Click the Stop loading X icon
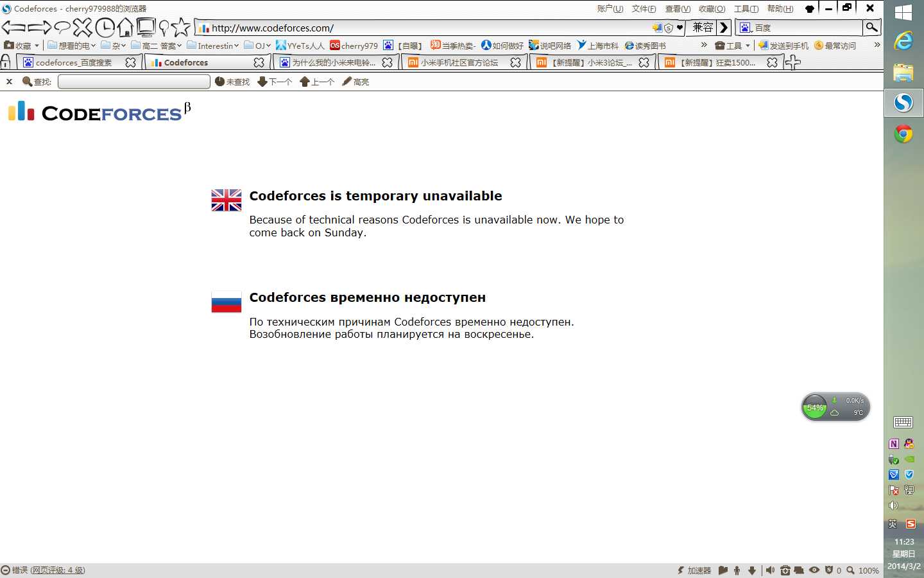This screenshot has width=924, height=578. point(82,28)
